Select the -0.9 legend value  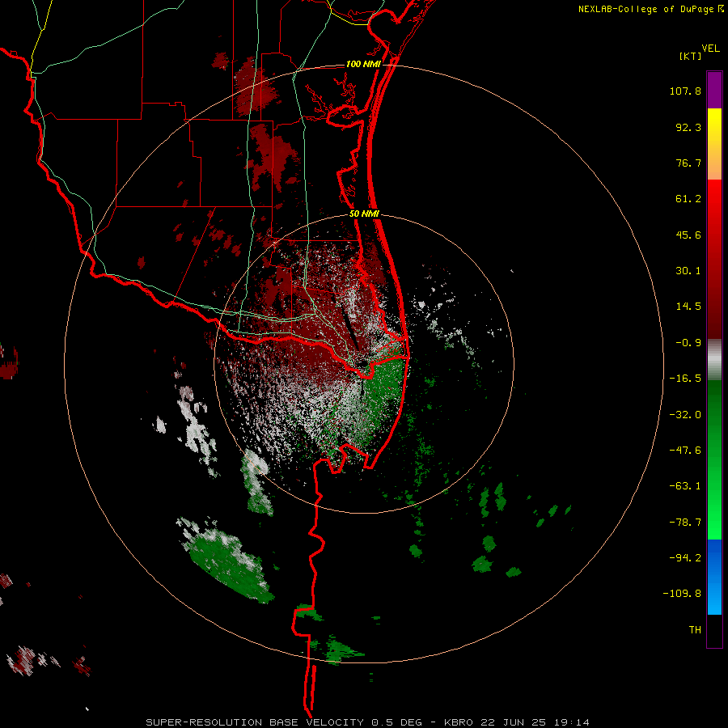[x=688, y=343]
